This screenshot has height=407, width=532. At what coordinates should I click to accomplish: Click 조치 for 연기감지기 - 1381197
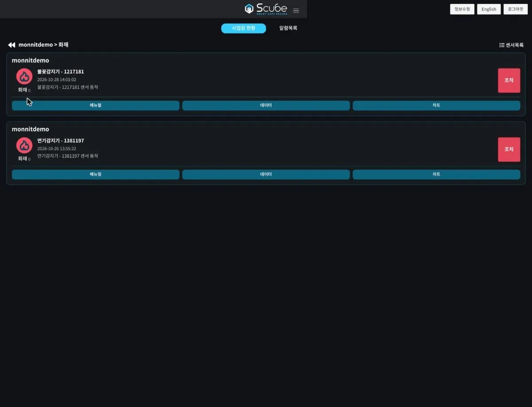click(509, 149)
